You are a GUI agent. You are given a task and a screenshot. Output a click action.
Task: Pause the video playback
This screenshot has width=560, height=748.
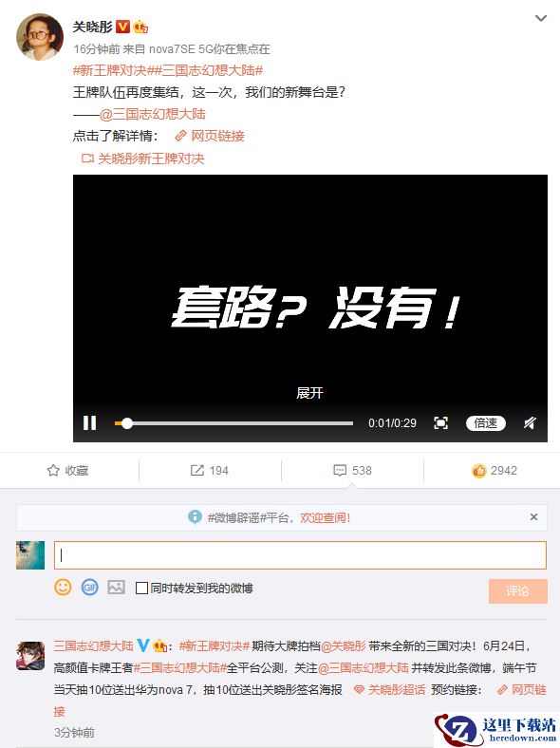pos(89,422)
